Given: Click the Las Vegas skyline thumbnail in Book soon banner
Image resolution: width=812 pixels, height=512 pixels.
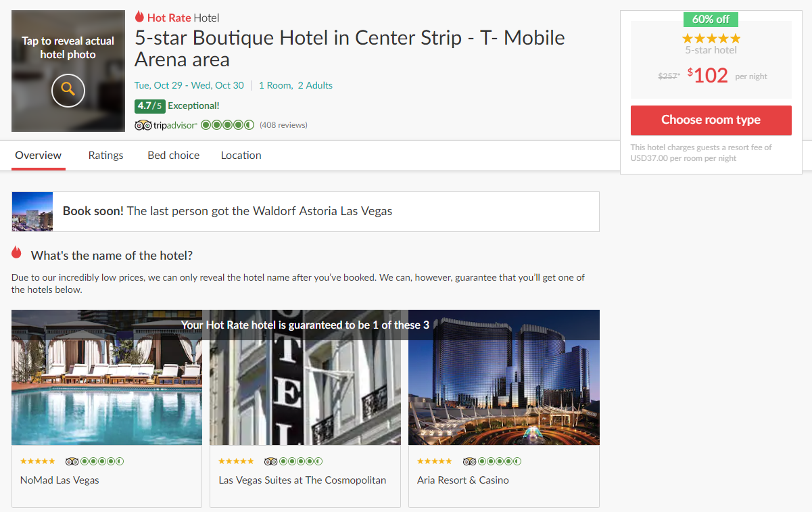Looking at the screenshot, I should click(32, 212).
